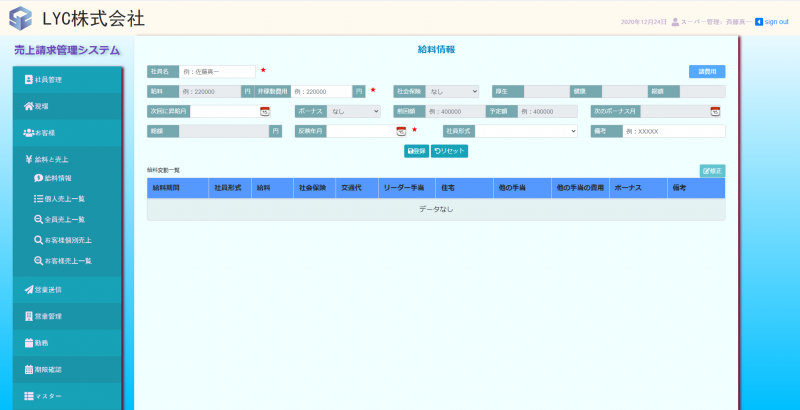Open お客様 in the sidebar
The image size is (800, 410).
pyautogui.click(x=67, y=132)
